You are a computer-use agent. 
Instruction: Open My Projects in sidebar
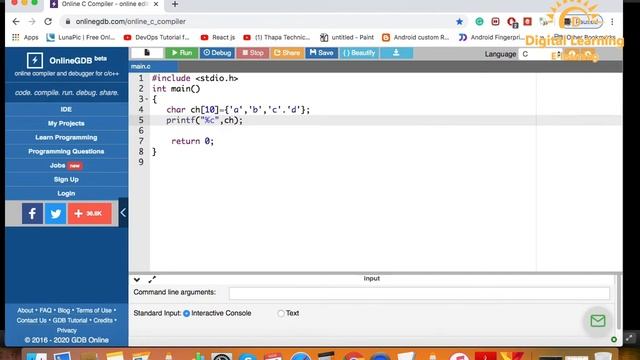pos(66,123)
